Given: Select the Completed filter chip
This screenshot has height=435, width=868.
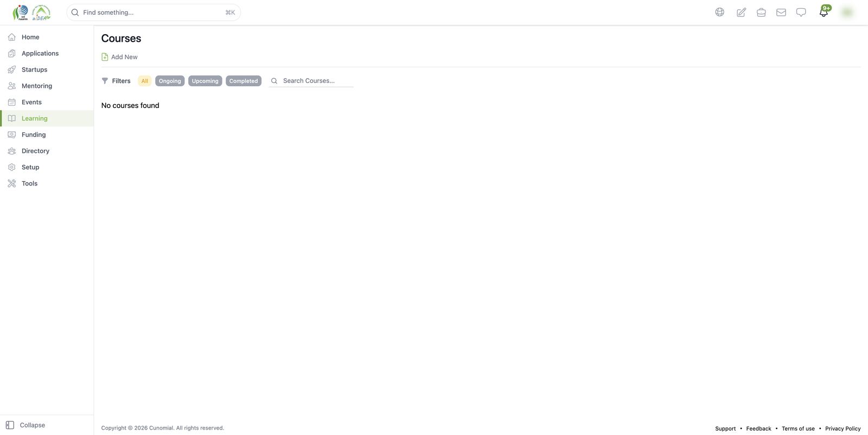Looking at the screenshot, I should point(244,81).
